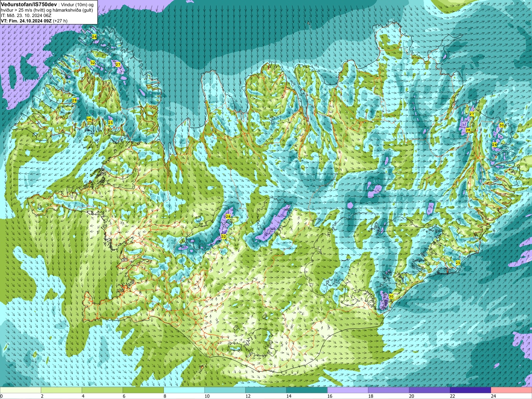Click the 'IT: Mið. 23. 10. 2024 06Z' line
The height and width of the screenshot is (399, 532).
[26, 15]
